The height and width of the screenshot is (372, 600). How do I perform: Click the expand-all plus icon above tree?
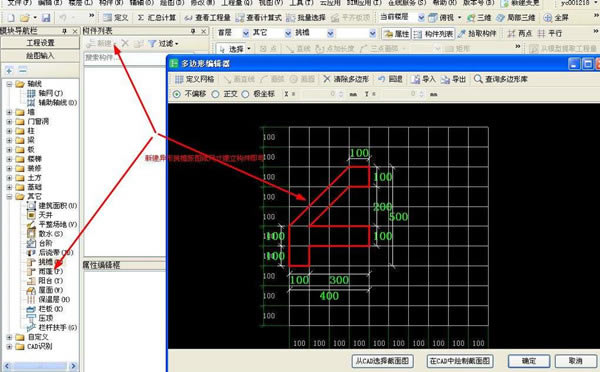coord(9,70)
